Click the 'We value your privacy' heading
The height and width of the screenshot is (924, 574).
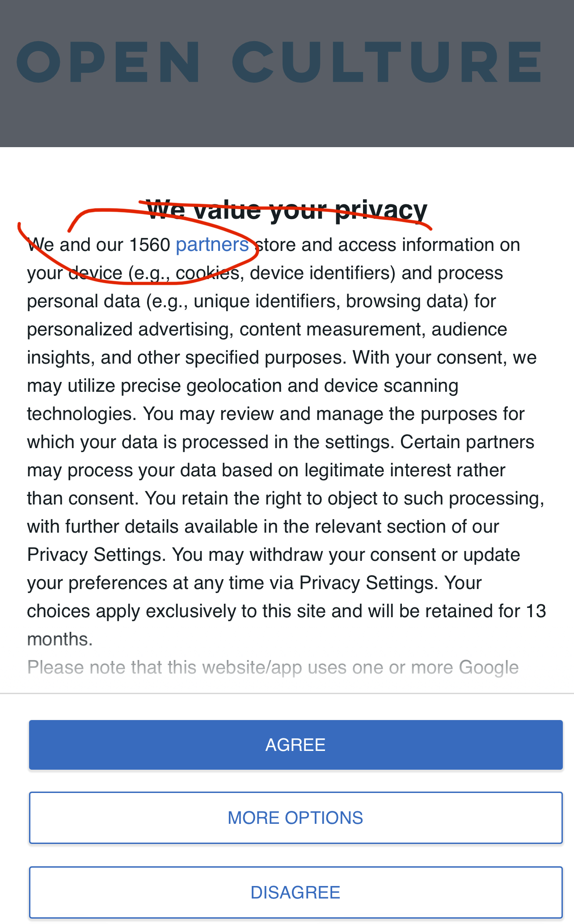pos(287,209)
